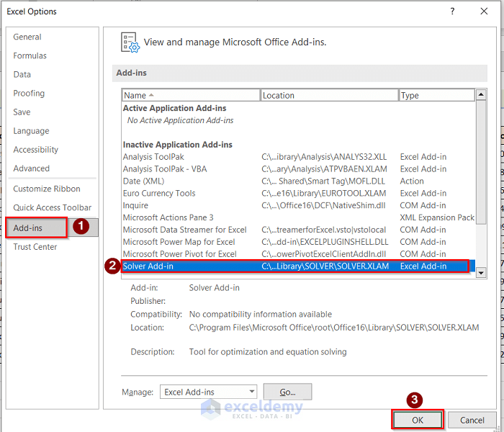Click 'Active Application Add-ins' heading
This screenshot has height=432, width=504.
174,108
